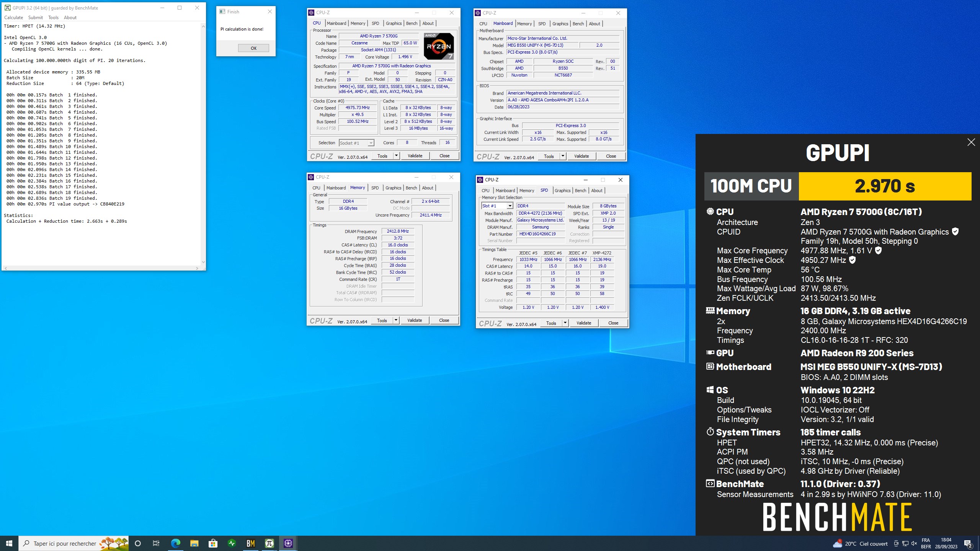
Task: Open the About menu in GPUPI
Action: [70, 18]
